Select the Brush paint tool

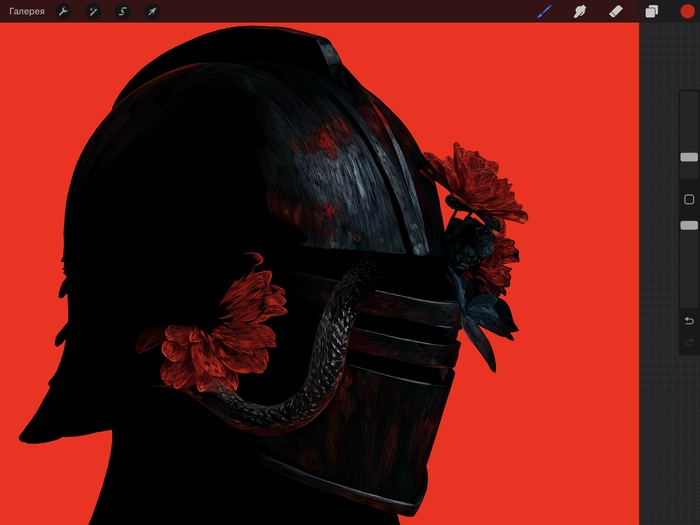click(x=545, y=11)
